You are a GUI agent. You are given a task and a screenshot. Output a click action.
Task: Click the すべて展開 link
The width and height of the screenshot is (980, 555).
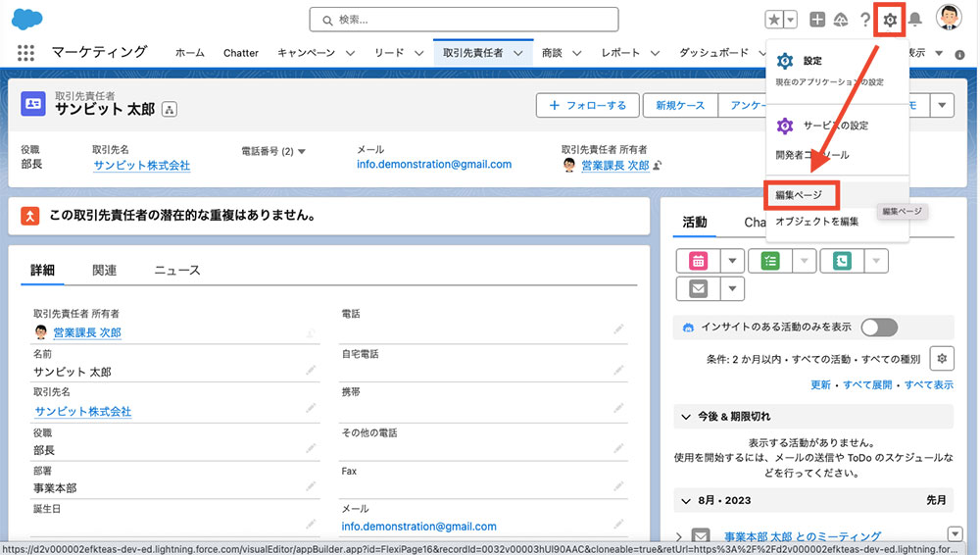[867, 384]
